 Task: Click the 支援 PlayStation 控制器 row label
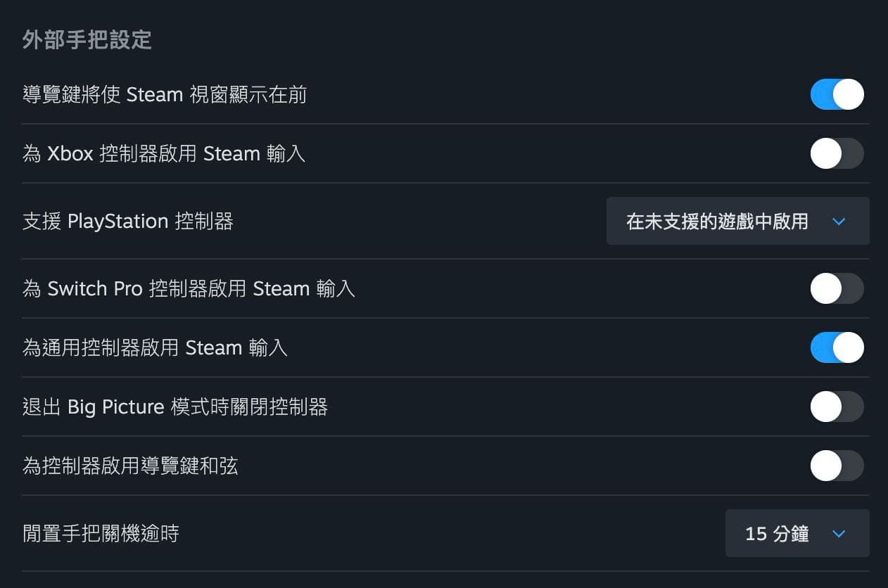click(129, 221)
